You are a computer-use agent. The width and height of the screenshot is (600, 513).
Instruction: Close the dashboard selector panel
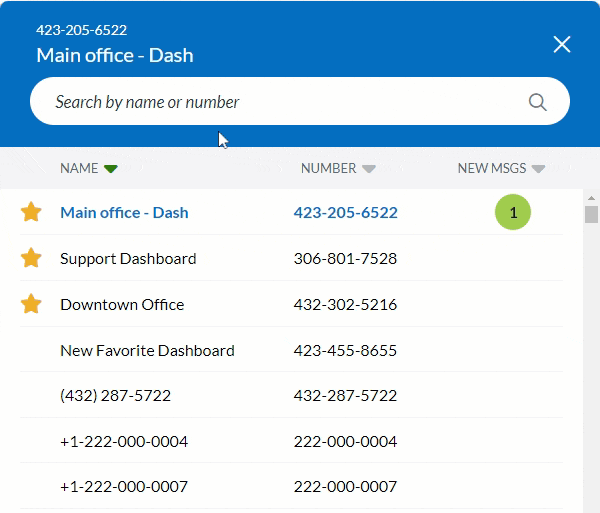[562, 44]
